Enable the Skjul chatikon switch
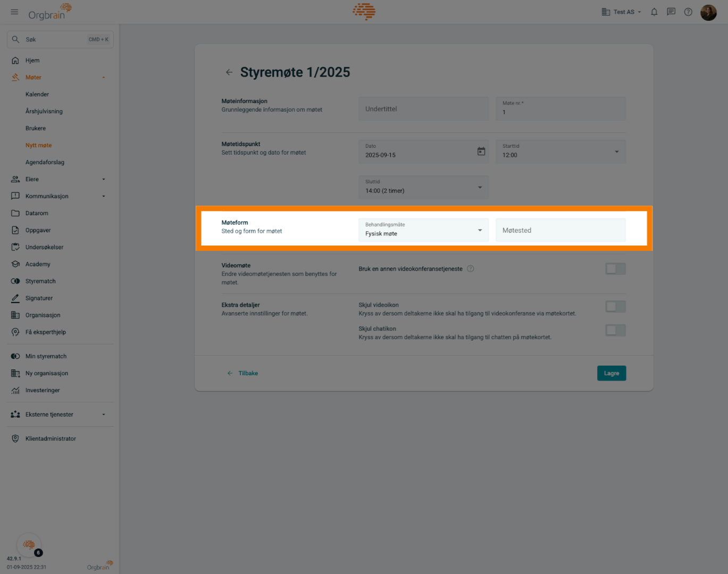 click(615, 331)
